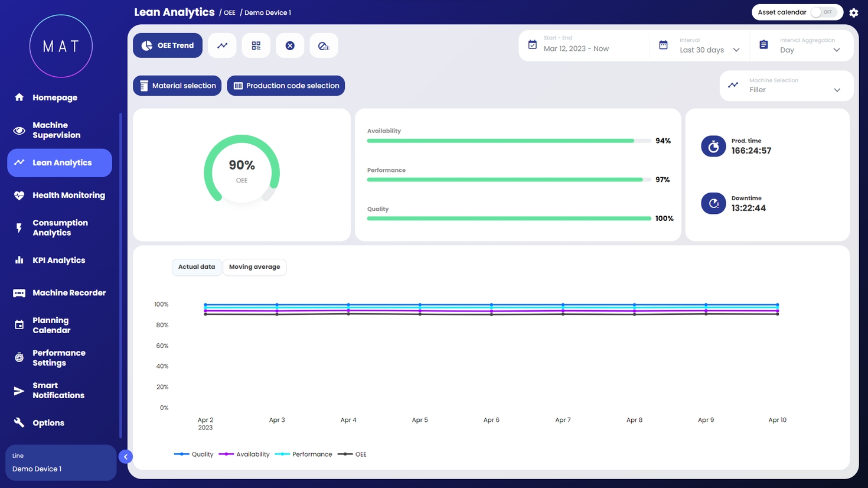Click the line trend chart icon tab
Image resolution: width=868 pixels, height=488 pixels.
(x=222, y=45)
